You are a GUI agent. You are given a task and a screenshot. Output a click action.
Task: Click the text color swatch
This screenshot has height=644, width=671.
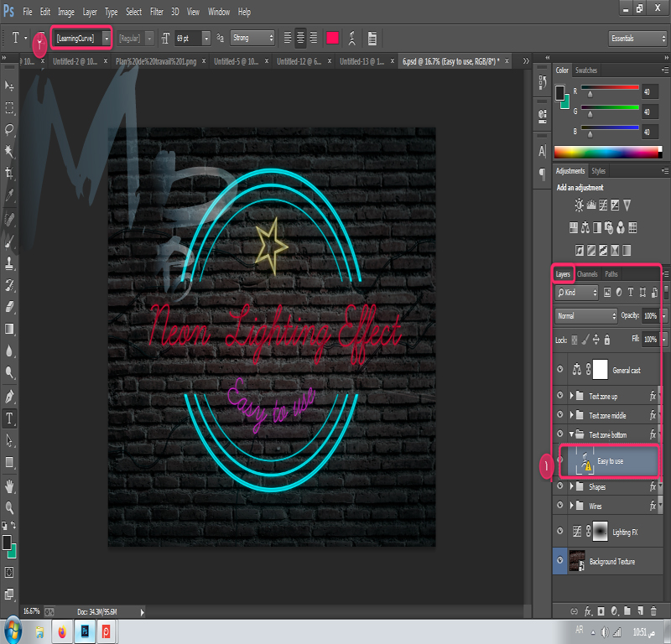(332, 38)
